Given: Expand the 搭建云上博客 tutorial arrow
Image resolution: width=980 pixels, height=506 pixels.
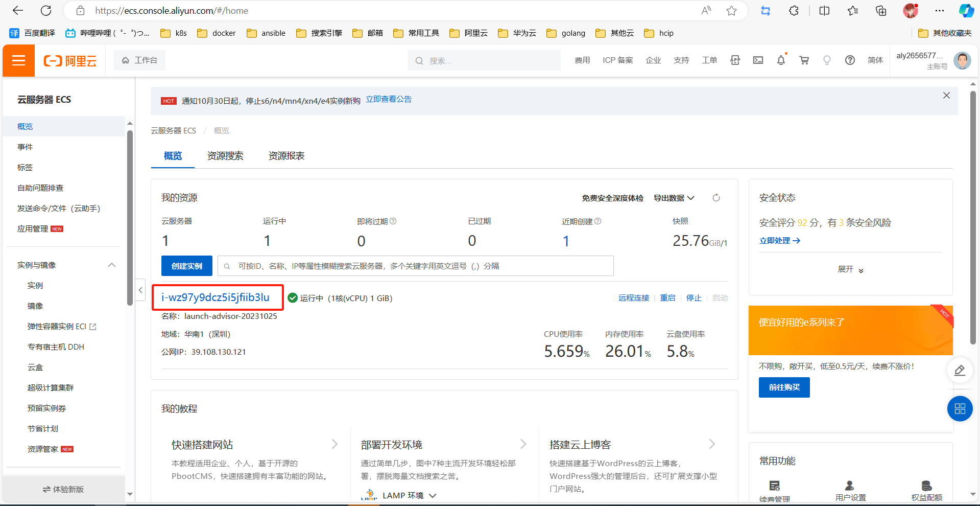Looking at the screenshot, I should coord(712,444).
